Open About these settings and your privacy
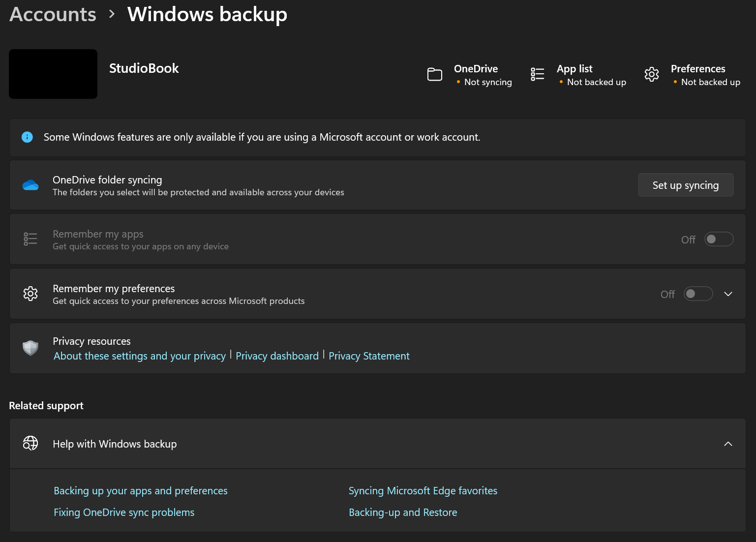The height and width of the screenshot is (542, 756). [140, 356]
